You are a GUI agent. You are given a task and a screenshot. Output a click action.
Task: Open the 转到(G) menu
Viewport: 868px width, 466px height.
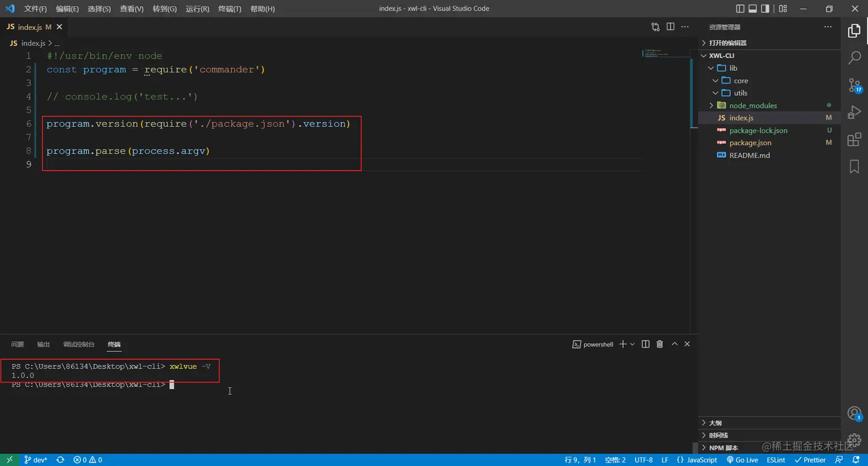click(x=165, y=9)
